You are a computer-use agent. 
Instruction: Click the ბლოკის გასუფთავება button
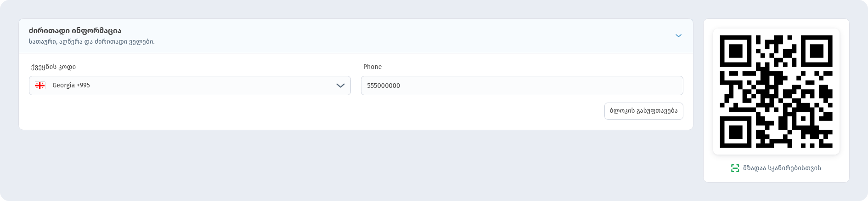click(643, 111)
